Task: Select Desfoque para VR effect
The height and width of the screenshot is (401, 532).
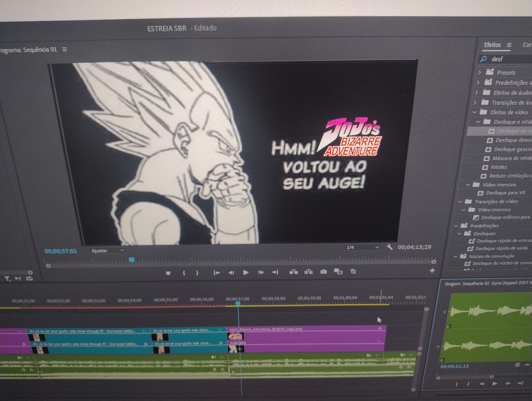Action: (x=501, y=193)
